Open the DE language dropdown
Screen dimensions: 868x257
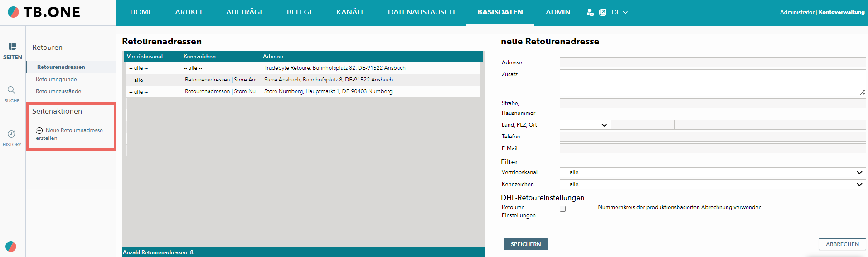[x=620, y=12]
